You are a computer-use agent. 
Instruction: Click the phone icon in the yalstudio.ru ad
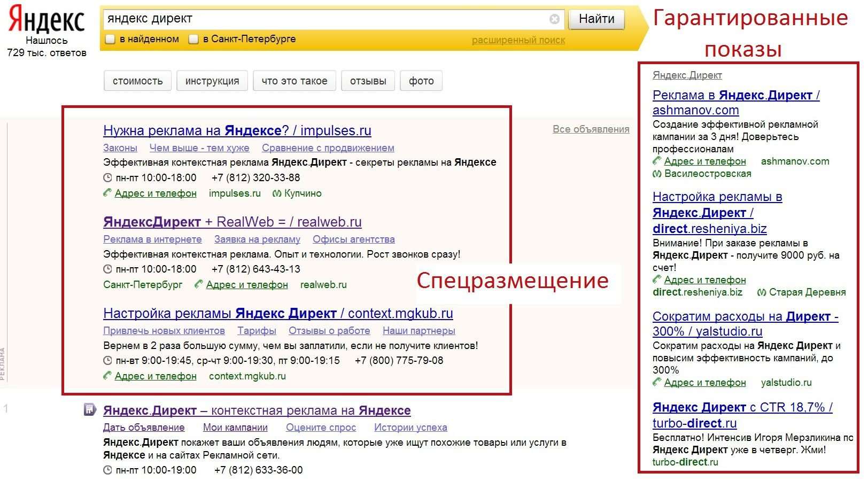tap(657, 382)
